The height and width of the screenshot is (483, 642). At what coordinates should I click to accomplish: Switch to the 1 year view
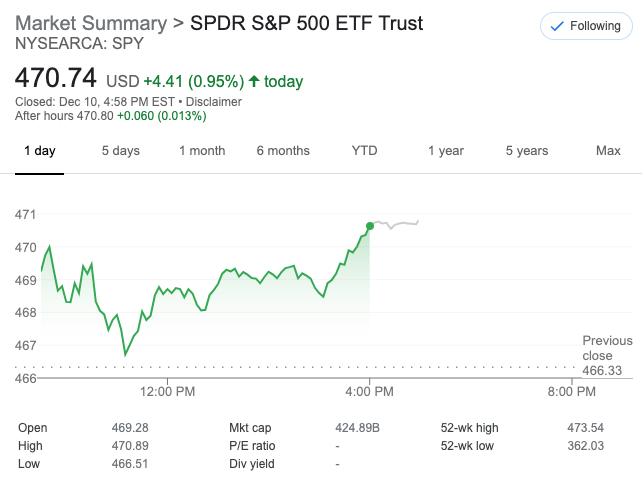pos(445,151)
